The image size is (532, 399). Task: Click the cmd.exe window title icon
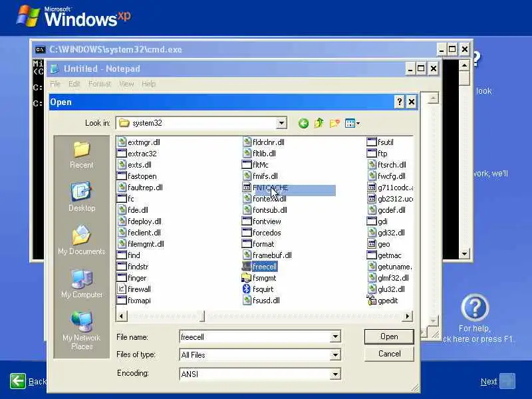tap(40, 49)
